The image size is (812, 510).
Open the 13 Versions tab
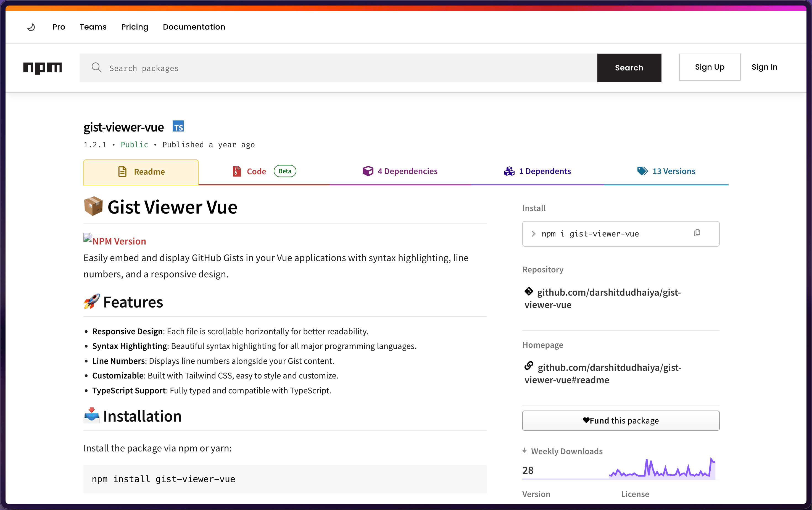(x=666, y=171)
